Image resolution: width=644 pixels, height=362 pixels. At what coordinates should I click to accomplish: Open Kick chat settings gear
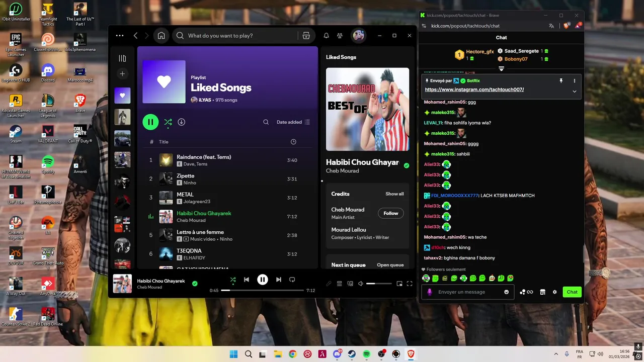tap(555, 292)
